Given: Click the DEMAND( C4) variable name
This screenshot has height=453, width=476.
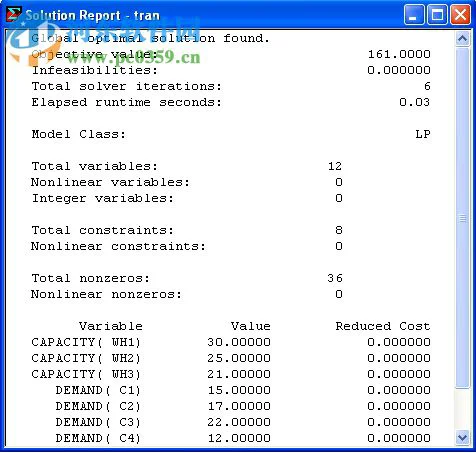Looking at the screenshot, I should pyautogui.click(x=98, y=438).
